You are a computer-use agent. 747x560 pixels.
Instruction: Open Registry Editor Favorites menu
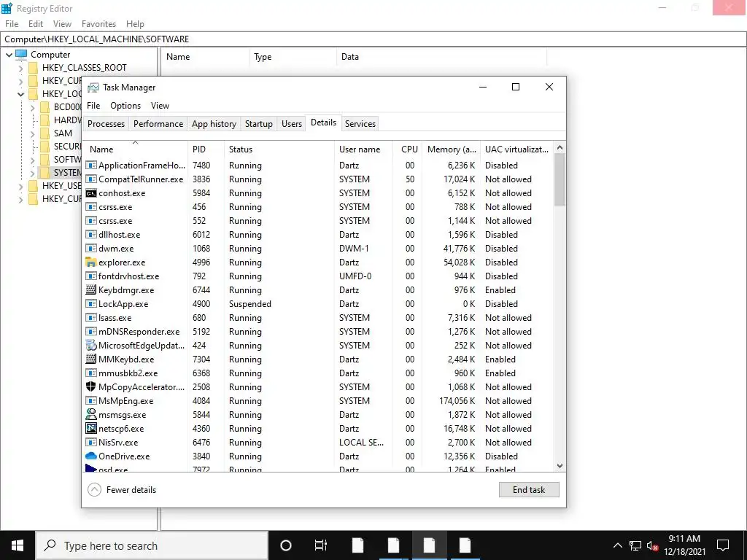click(98, 24)
